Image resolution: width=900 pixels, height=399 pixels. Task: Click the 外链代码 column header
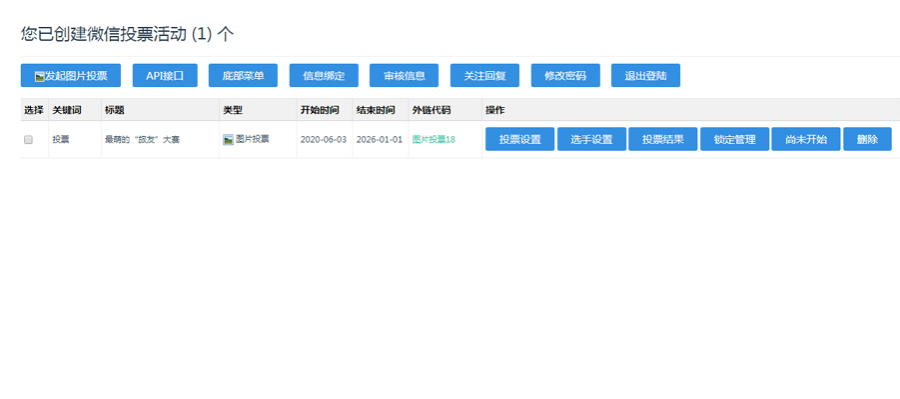click(x=432, y=110)
